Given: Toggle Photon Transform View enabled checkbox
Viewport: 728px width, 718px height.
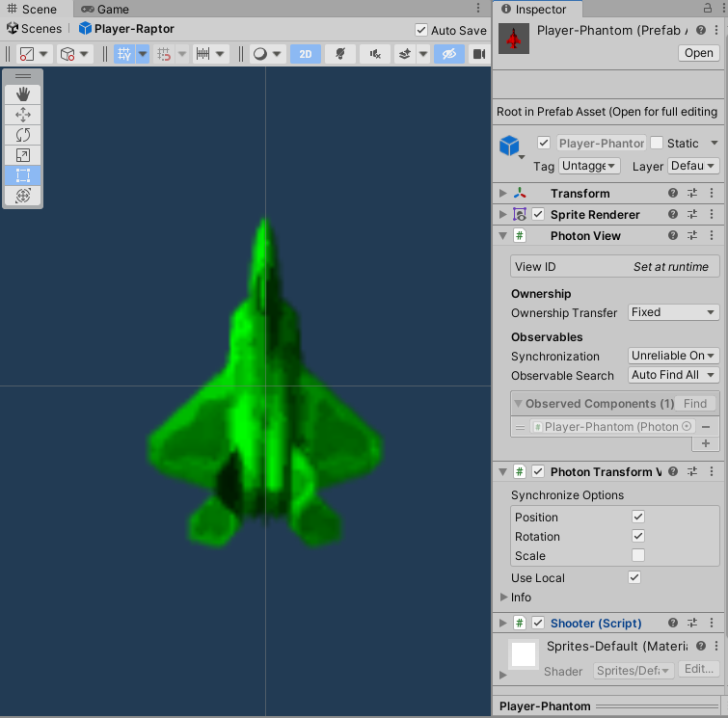Looking at the screenshot, I should point(538,471).
